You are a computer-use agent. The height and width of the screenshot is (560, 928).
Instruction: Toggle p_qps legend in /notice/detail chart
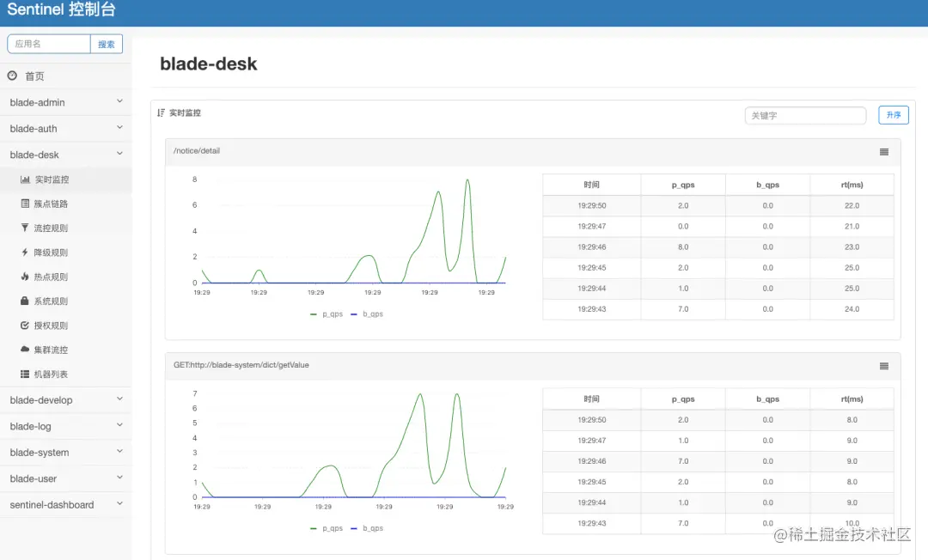[327, 314]
